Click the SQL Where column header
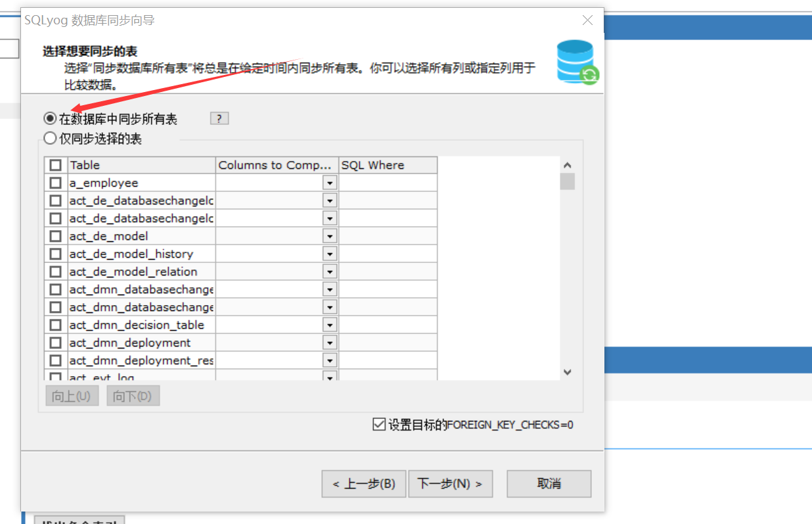 click(x=388, y=165)
